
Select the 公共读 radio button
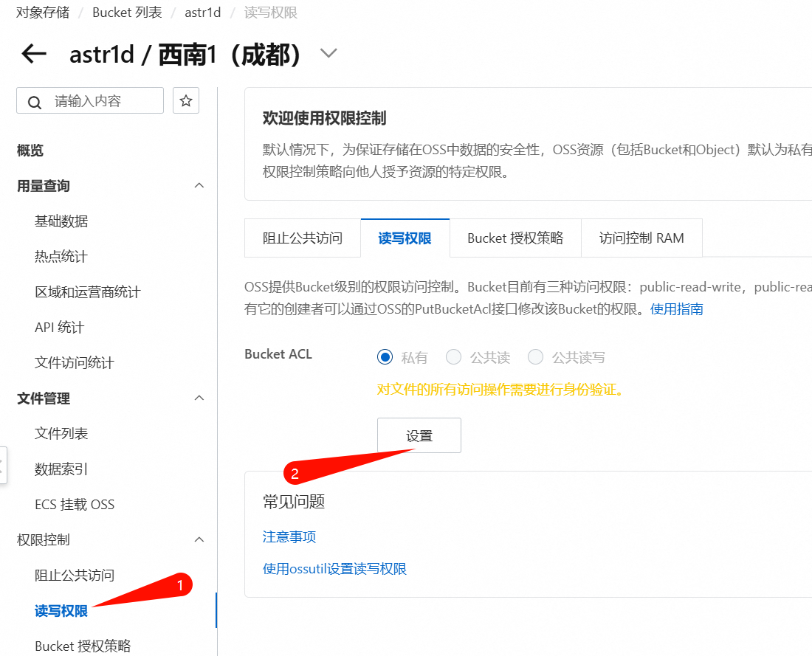point(453,357)
